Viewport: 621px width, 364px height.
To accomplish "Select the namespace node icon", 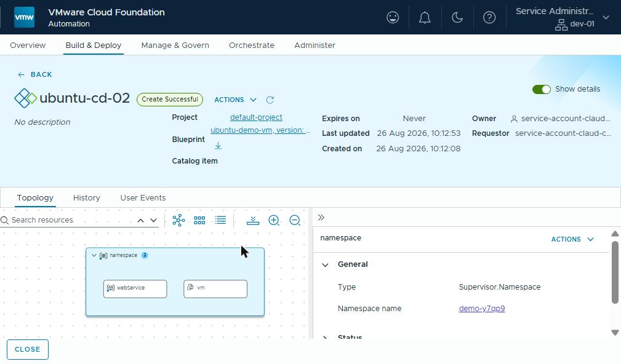I will click(103, 256).
